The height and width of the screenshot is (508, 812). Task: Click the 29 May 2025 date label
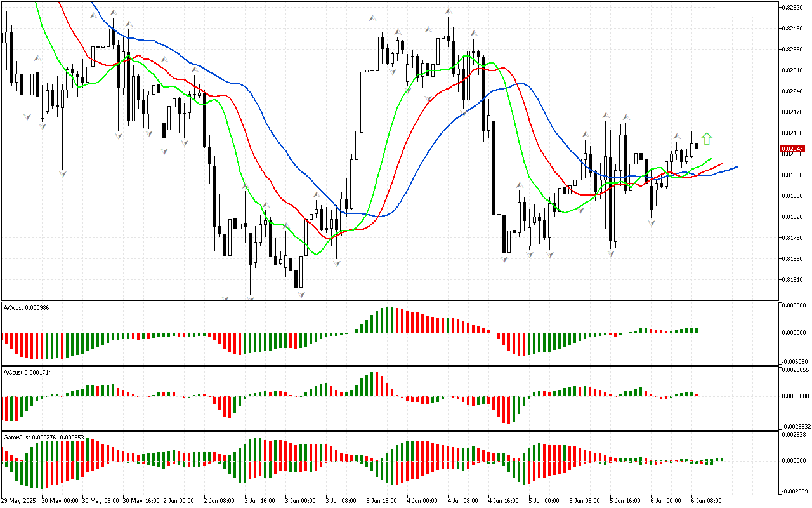pyautogui.click(x=19, y=500)
